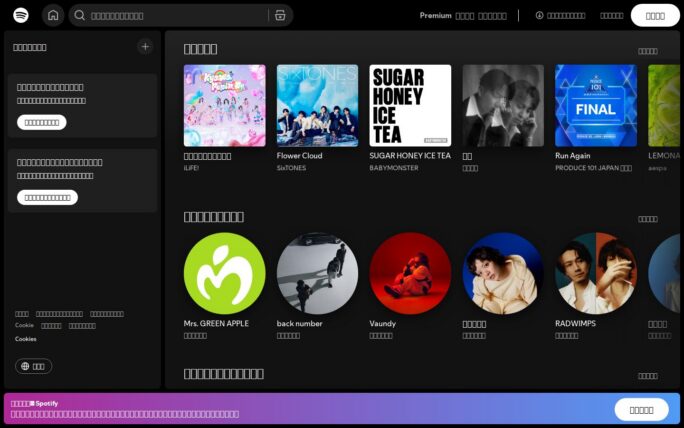The width and height of the screenshot is (684, 428).
Task: Open the Premium link in header
Action: click(435, 15)
